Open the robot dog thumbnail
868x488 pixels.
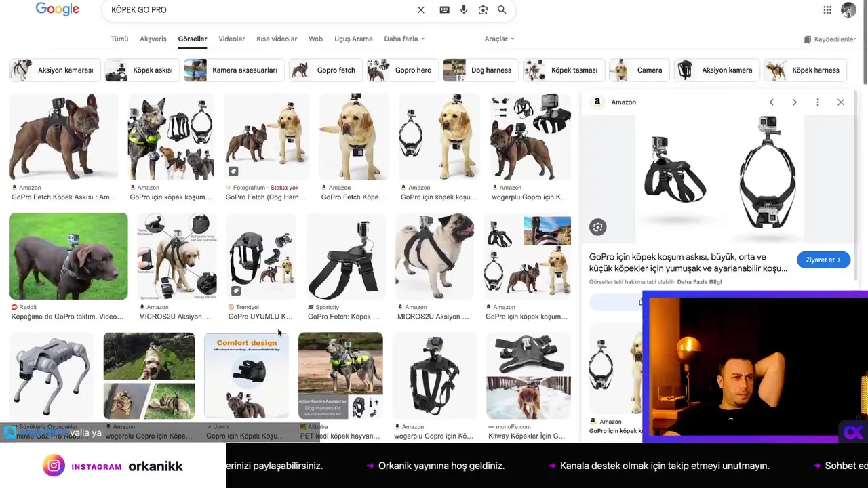[x=52, y=375]
